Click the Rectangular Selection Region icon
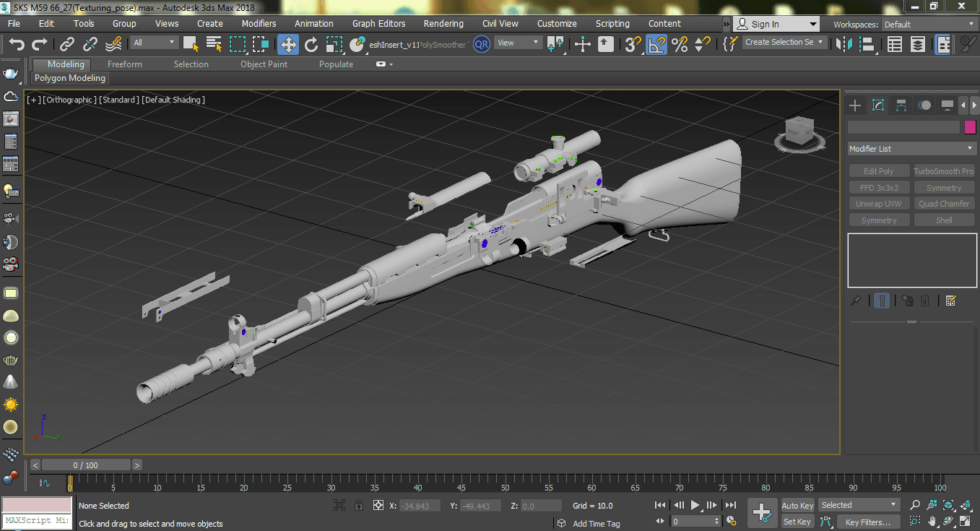 point(238,45)
